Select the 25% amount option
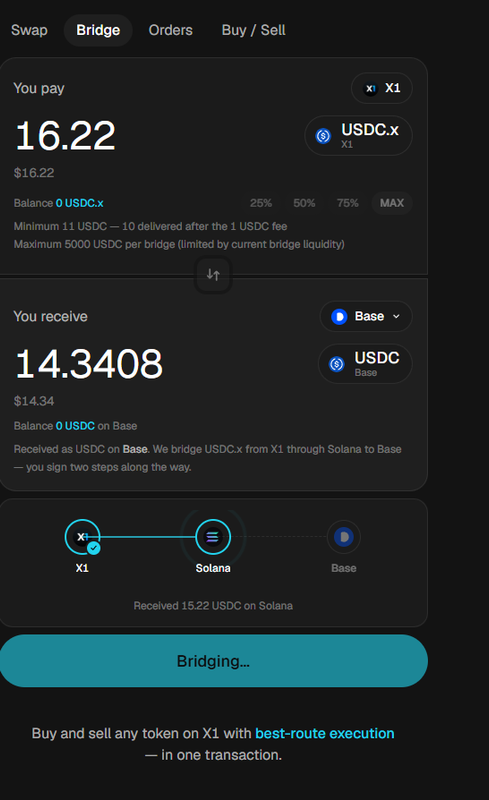 click(261, 203)
